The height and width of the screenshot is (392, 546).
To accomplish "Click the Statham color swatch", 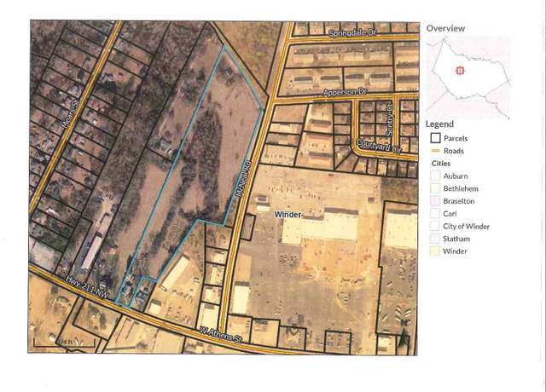I will click(x=435, y=239).
